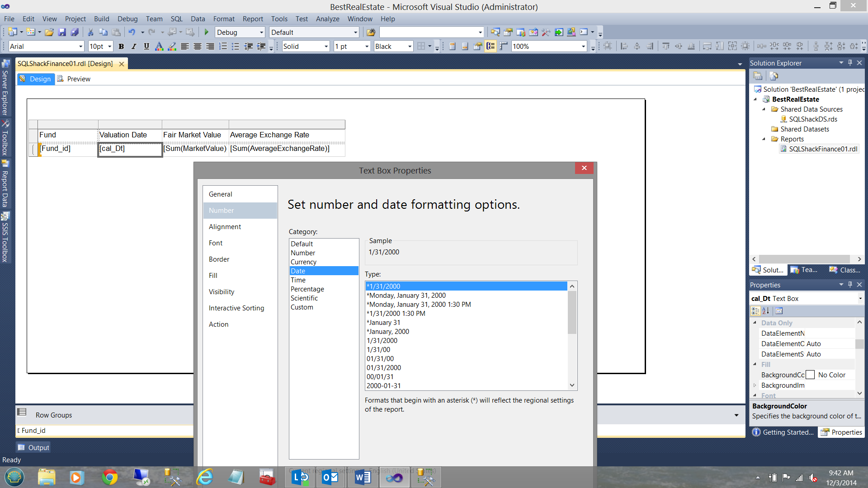
Task: Collapse the Reports folder in Solution Explorer
Action: [x=764, y=139]
